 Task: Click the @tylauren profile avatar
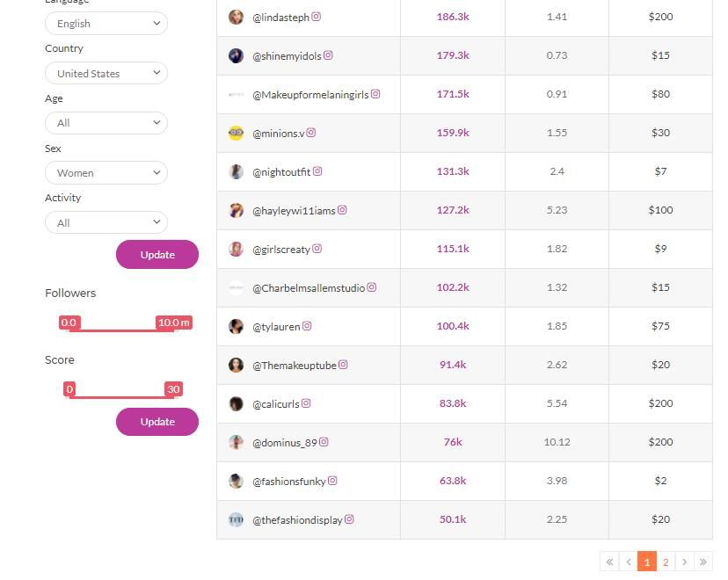tap(236, 326)
